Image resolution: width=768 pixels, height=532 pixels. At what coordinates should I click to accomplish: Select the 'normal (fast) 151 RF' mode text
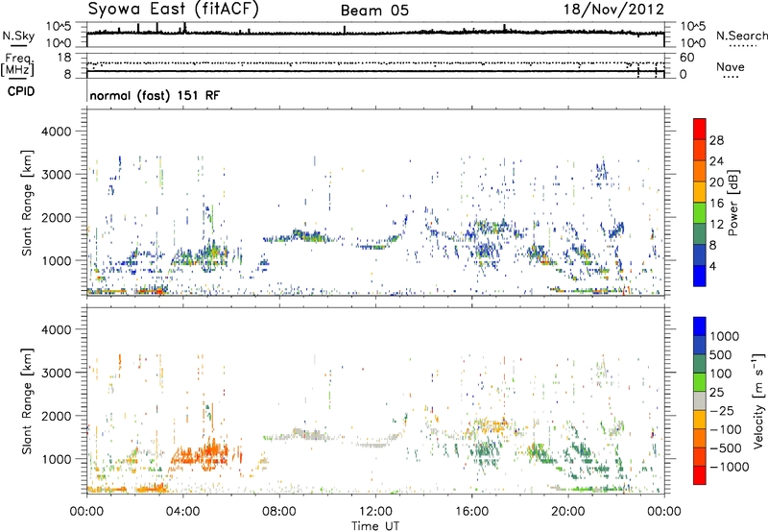click(155, 95)
